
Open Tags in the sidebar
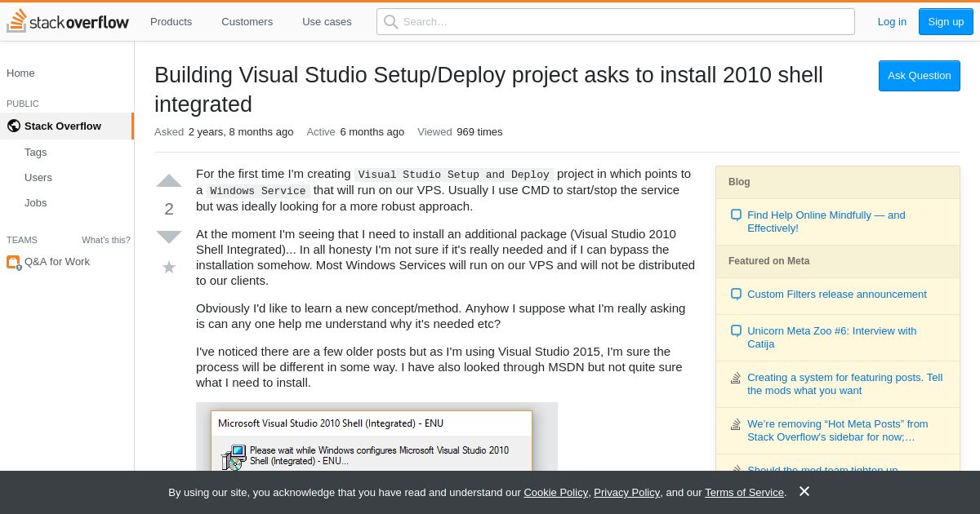36,153
